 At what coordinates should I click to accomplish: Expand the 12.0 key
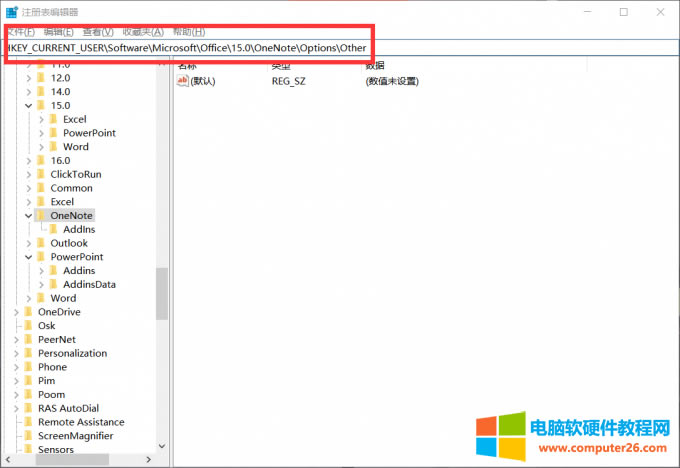(x=29, y=79)
